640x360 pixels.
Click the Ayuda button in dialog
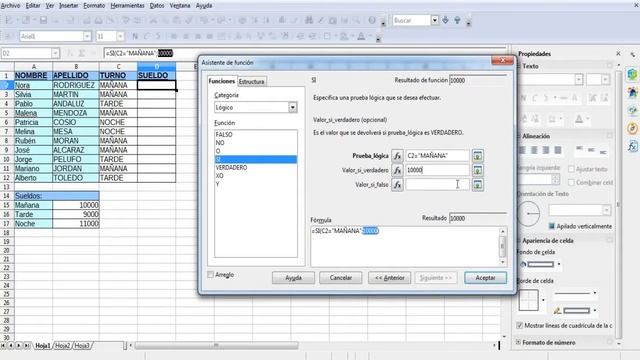pyautogui.click(x=293, y=278)
